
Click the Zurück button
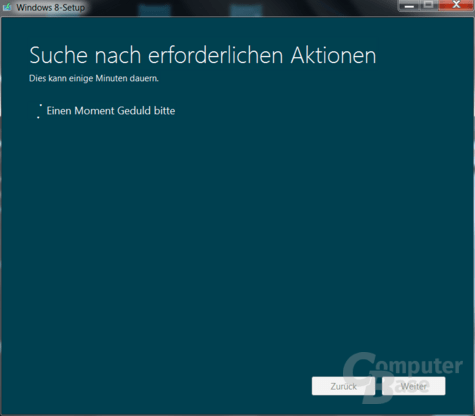(x=343, y=386)
